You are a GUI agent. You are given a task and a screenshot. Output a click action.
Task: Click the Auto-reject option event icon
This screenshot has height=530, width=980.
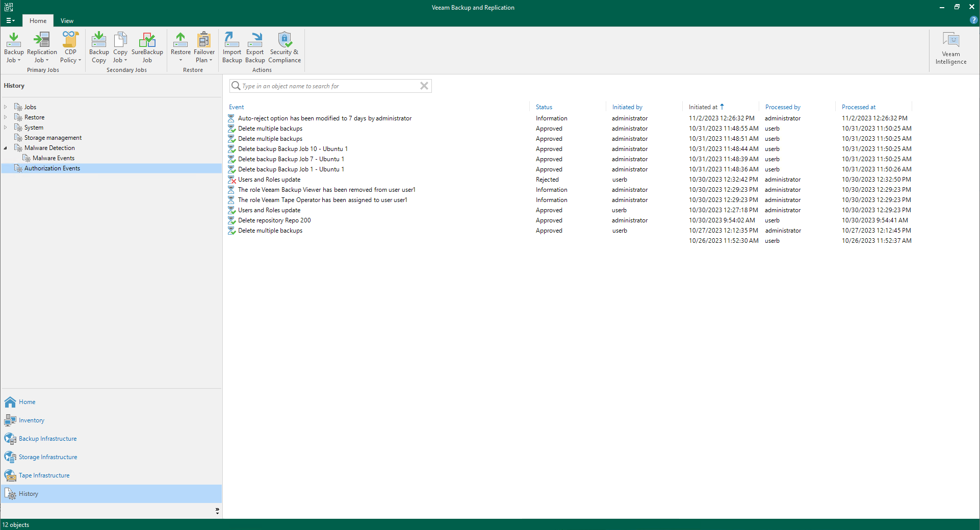point(231,118)
